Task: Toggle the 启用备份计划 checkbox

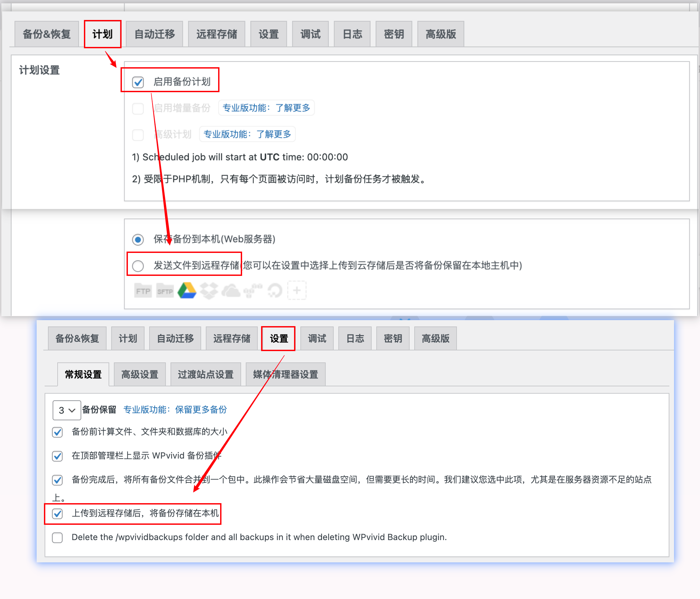Action: (x=138, y=82)
